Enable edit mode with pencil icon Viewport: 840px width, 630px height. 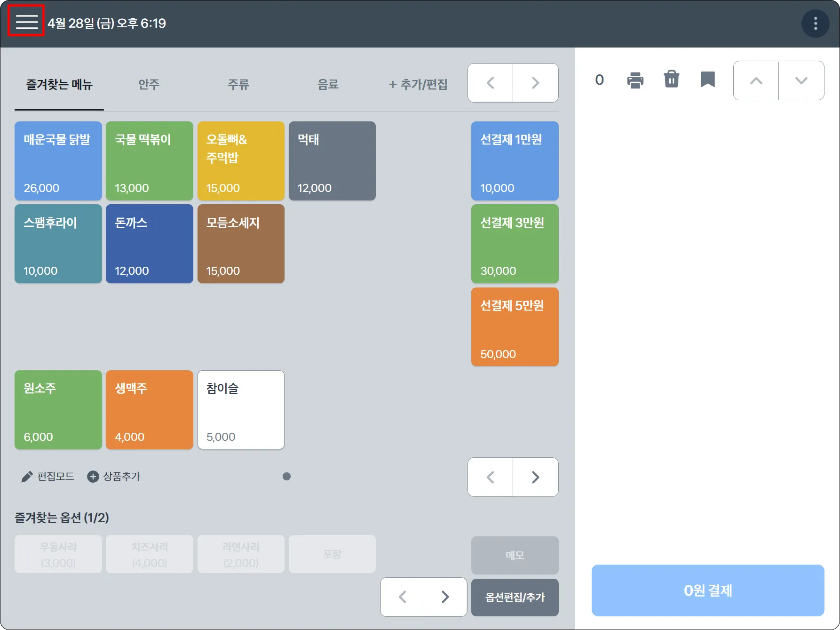pyautogui.click(x=48, y=477)
